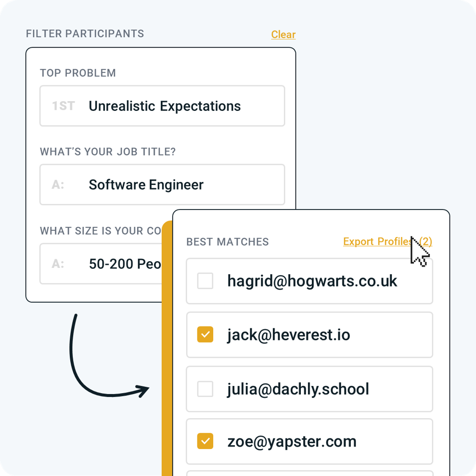The height and width of the screenshot is (476, 476).
Task: Click the TOP PROBLEM label
Action: click(x=78, y=73)
